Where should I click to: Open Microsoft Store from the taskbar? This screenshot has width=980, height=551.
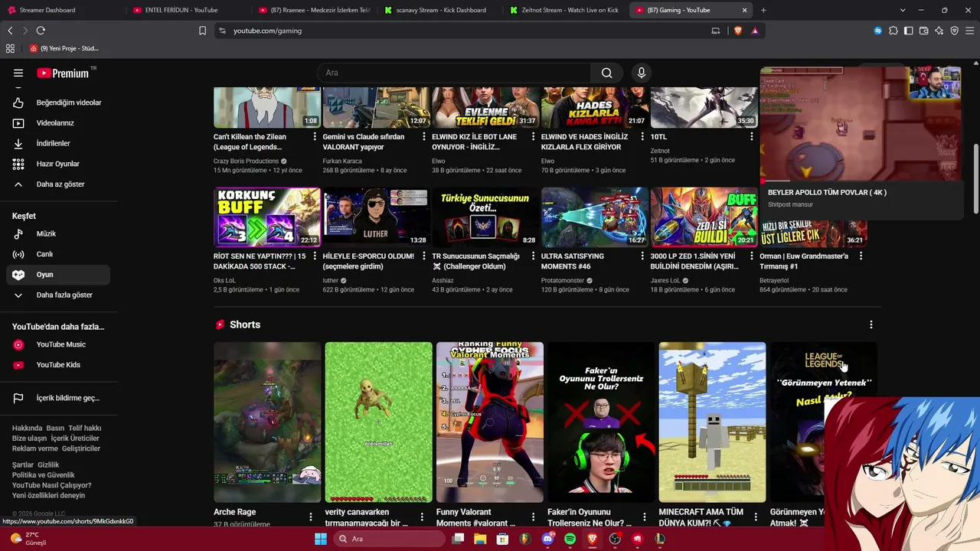click(502, 539)
